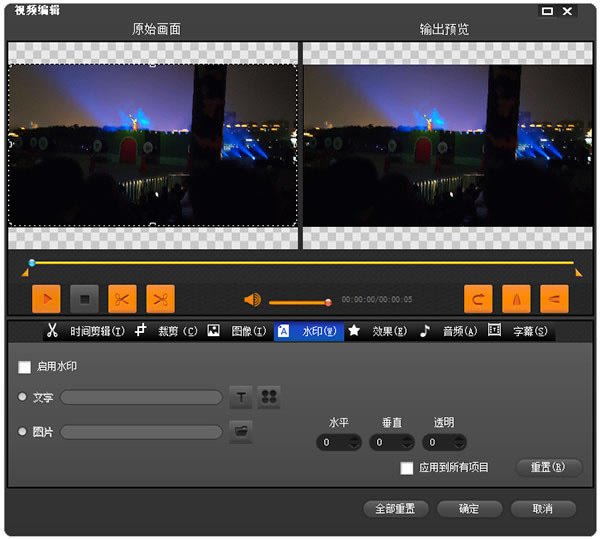Screen dimensions: 600x539
Task: Click the 原始画面 video preview
Action: coord(153,145)
